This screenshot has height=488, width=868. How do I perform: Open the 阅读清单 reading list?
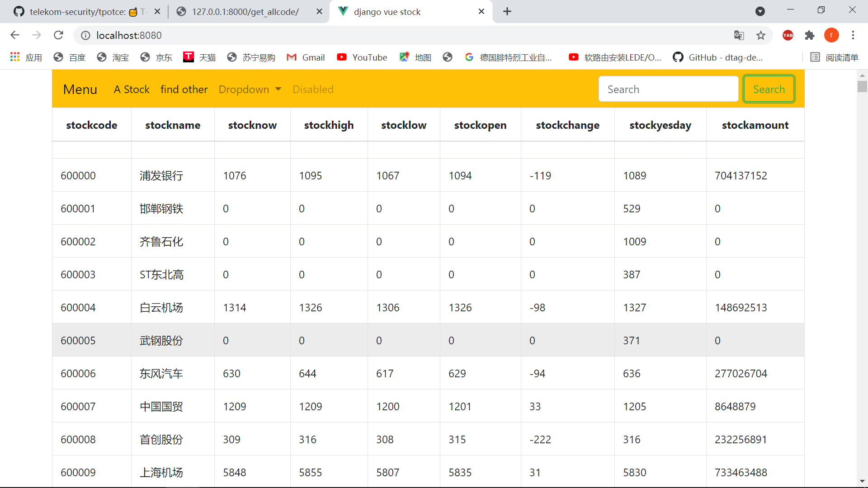pyautogui.click(x=834, y=57)
